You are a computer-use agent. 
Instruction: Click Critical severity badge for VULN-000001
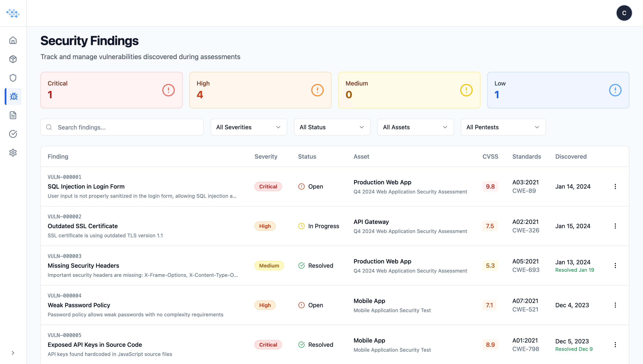pyautogui.click(x=268, y=186)
